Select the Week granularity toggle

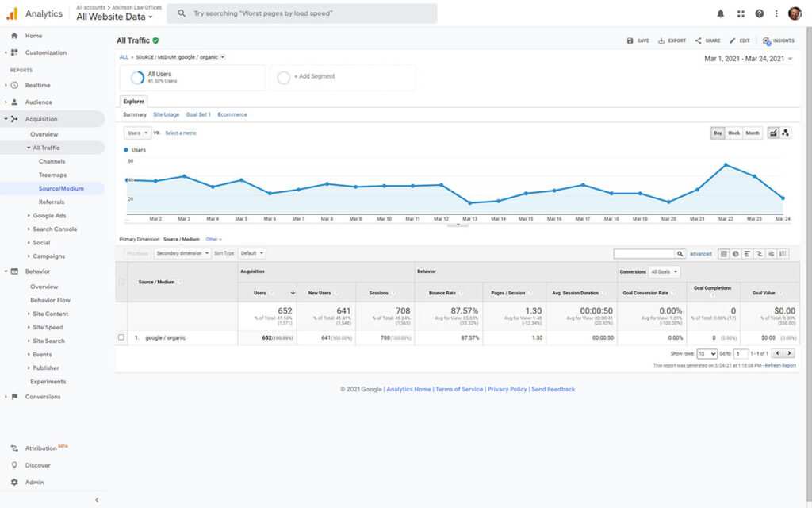coord(733,133)
